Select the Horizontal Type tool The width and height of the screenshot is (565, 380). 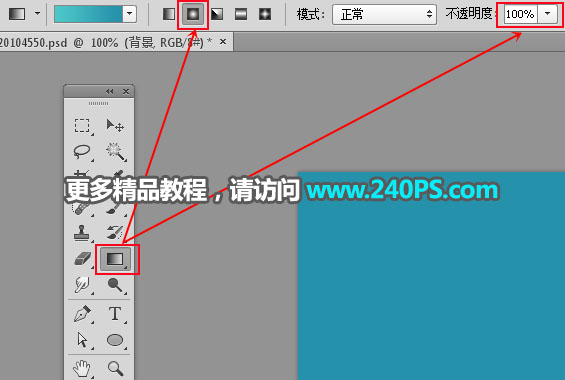(x=115, y=314)
